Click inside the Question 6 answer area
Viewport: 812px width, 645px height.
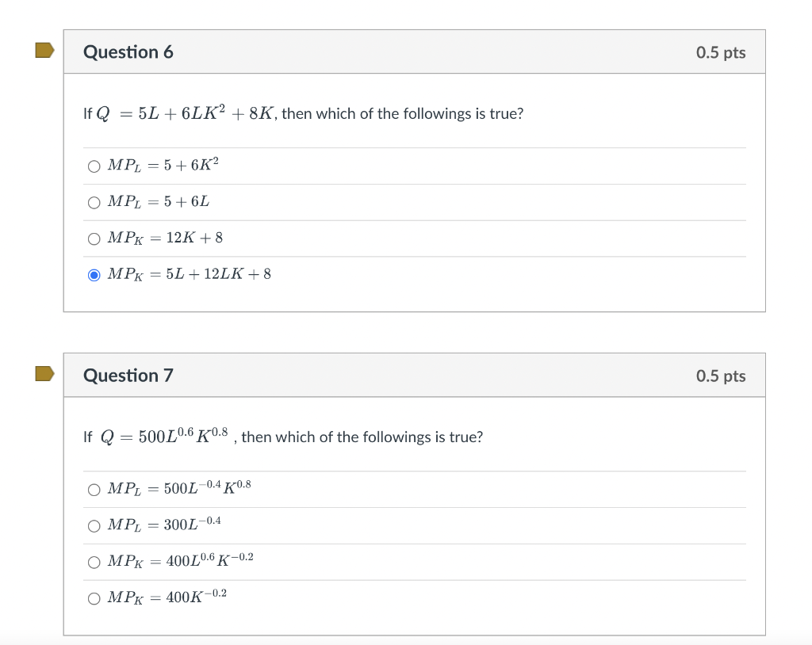pyautogui.click(x=396, y=219)
